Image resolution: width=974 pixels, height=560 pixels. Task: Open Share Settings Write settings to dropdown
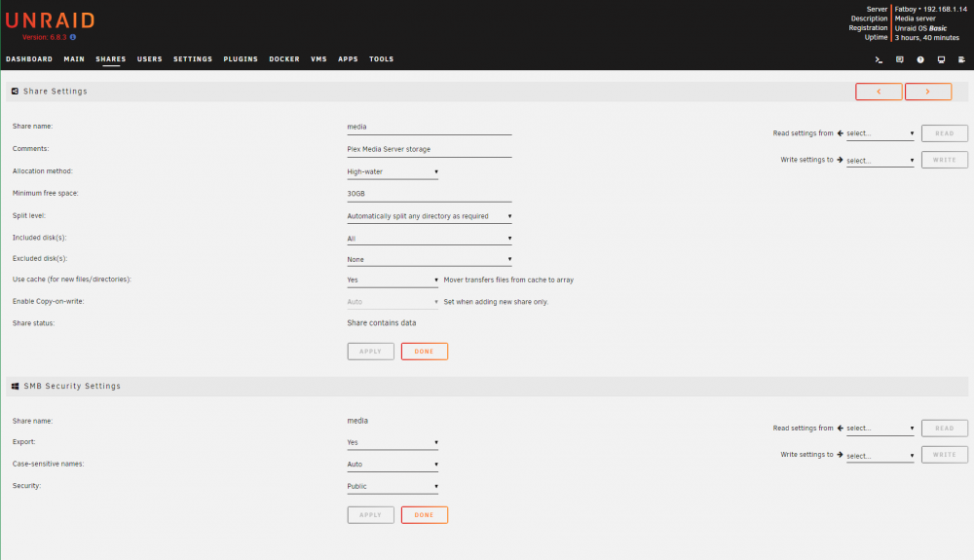coord(880,160)
